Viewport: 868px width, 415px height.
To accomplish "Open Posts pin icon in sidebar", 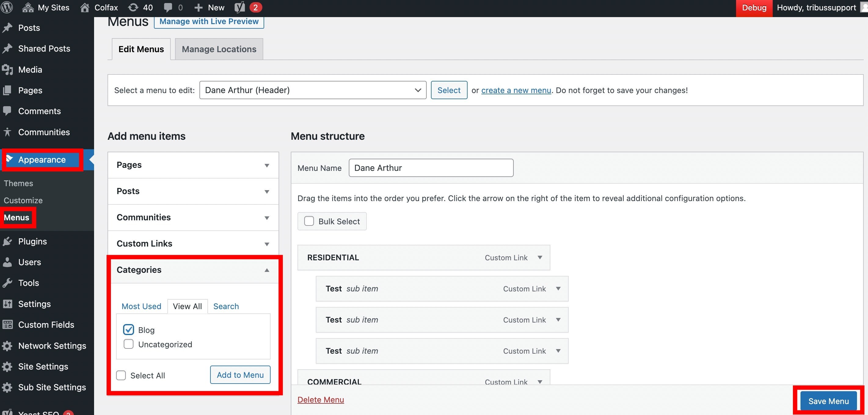I will coord(7,27).
